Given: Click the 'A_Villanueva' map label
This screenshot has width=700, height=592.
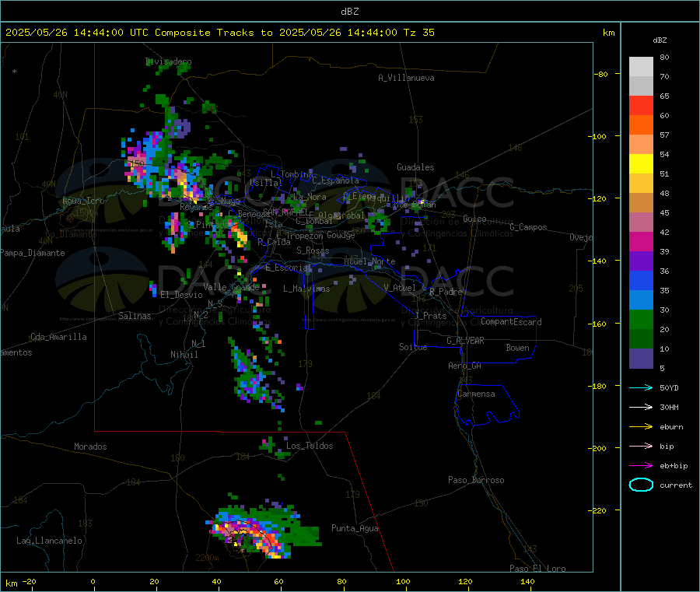Looking at the screenshot, I should [x=406, y=78].
